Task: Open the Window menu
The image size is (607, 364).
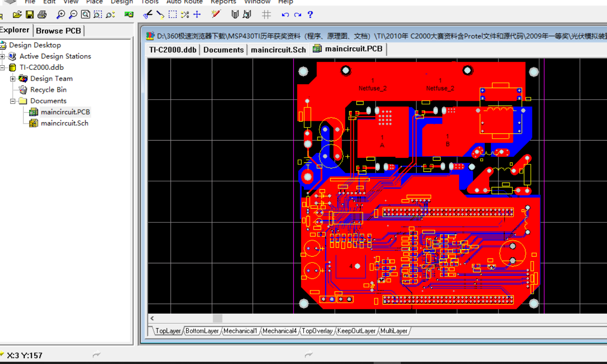Action: (x=257, y=2)
